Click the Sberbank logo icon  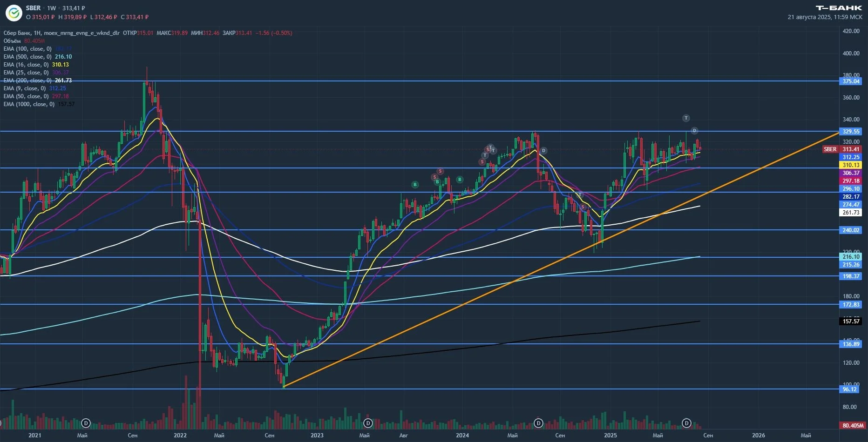click(14, 13)
